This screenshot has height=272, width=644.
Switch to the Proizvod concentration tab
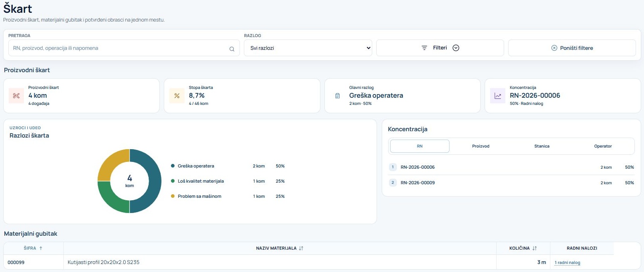click(x=481, y=146)
